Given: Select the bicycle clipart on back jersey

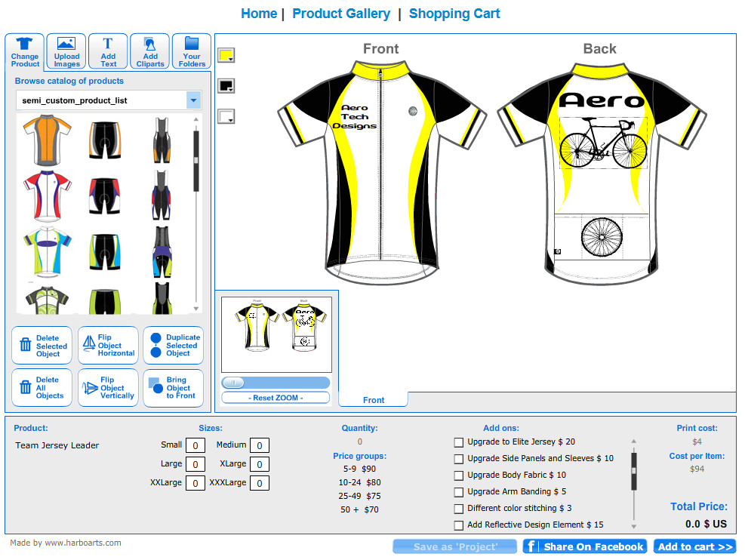Looking at the screenshot, I should point(603,143).
